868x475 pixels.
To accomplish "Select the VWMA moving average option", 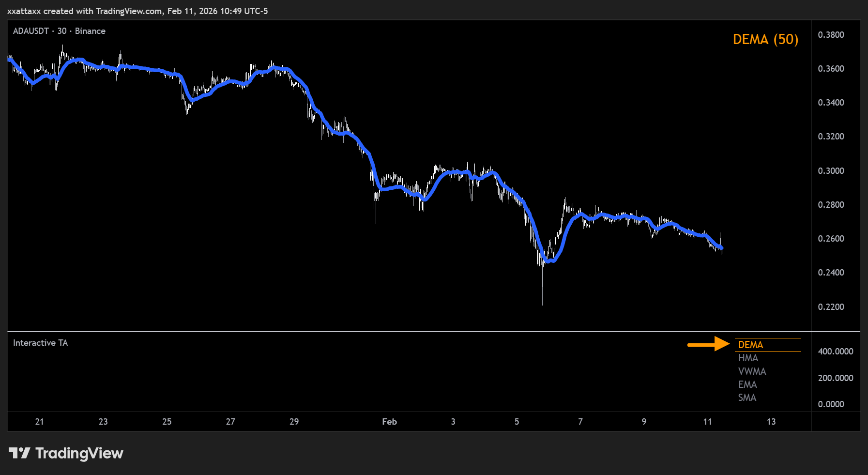I will [x=752, y=371].
